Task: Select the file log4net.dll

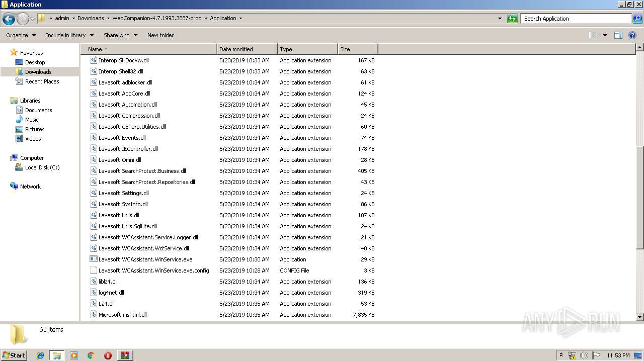Action: (111, 293)
